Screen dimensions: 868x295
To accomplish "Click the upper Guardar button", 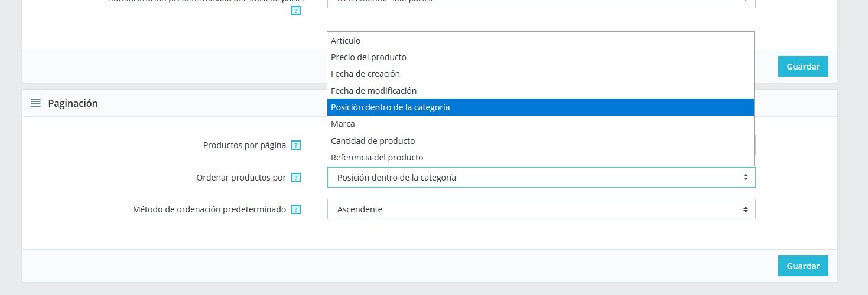I will (802, 66).
